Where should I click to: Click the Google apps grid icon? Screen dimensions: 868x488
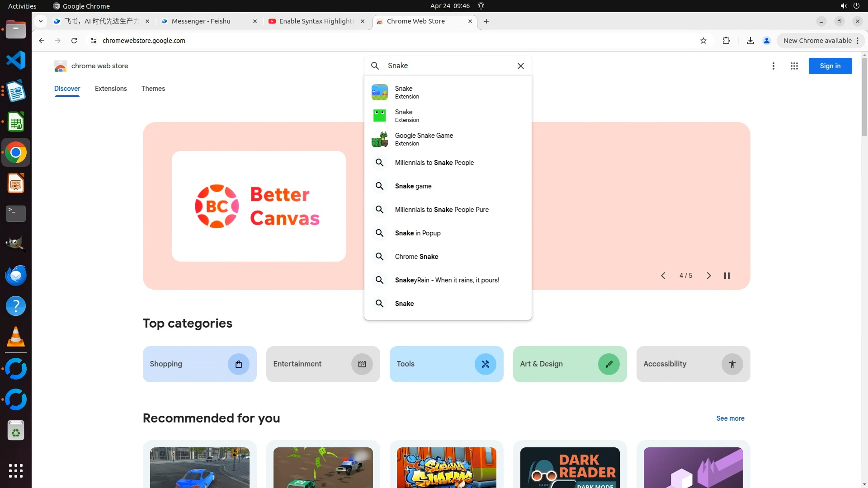click(x=794, y=66)
